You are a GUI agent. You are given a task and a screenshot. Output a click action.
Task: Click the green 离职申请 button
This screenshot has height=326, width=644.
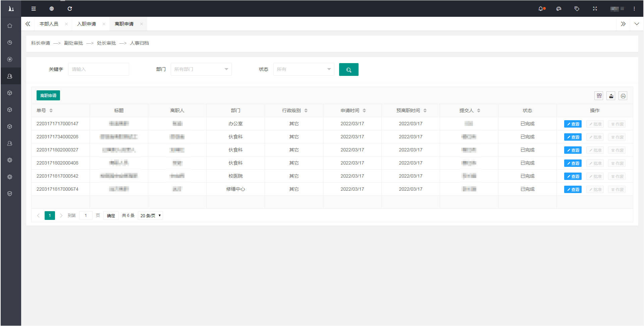[x=48, y=96]
